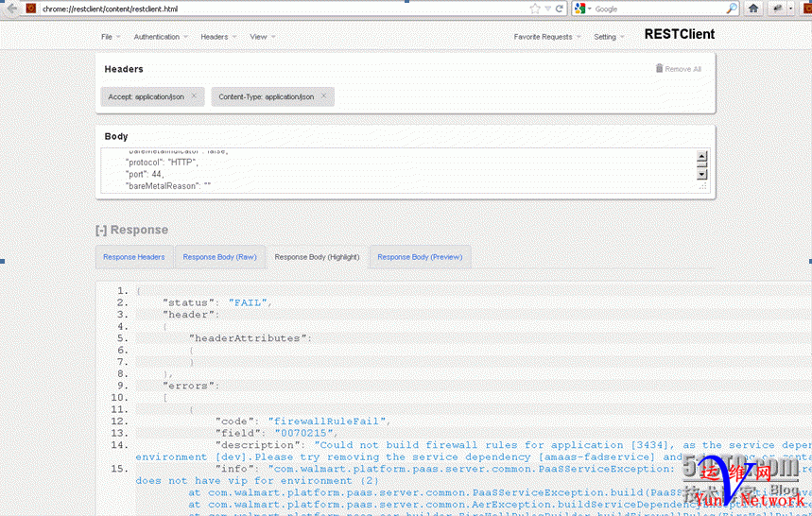Open the Headers menu
Image resolution: width=812 pixels, height=516 pixels.
coord(218,37)
